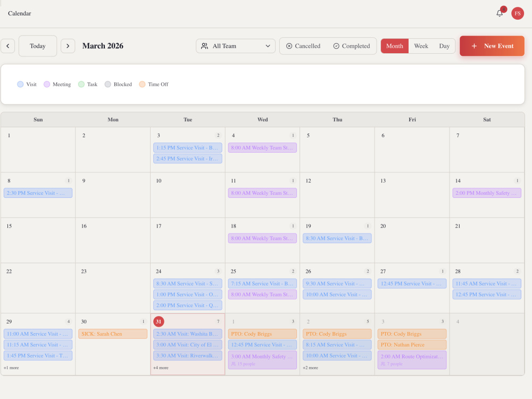The width and height of the screenshot is (532, 399).
Task: Open Weekly Team event on March 4
Action: (x=262, y=147)
